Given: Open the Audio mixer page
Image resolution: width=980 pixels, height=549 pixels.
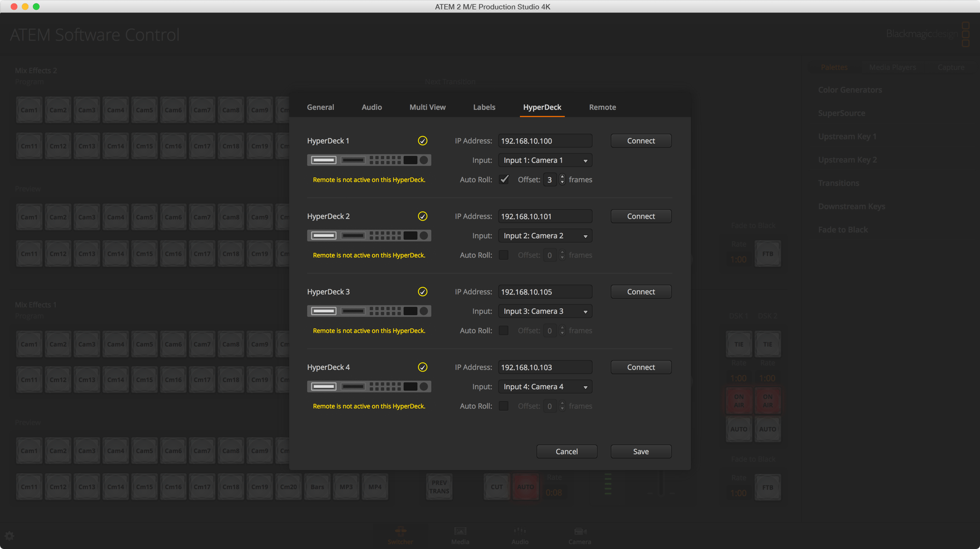Looking at the screenshot, I should point(519,535).
